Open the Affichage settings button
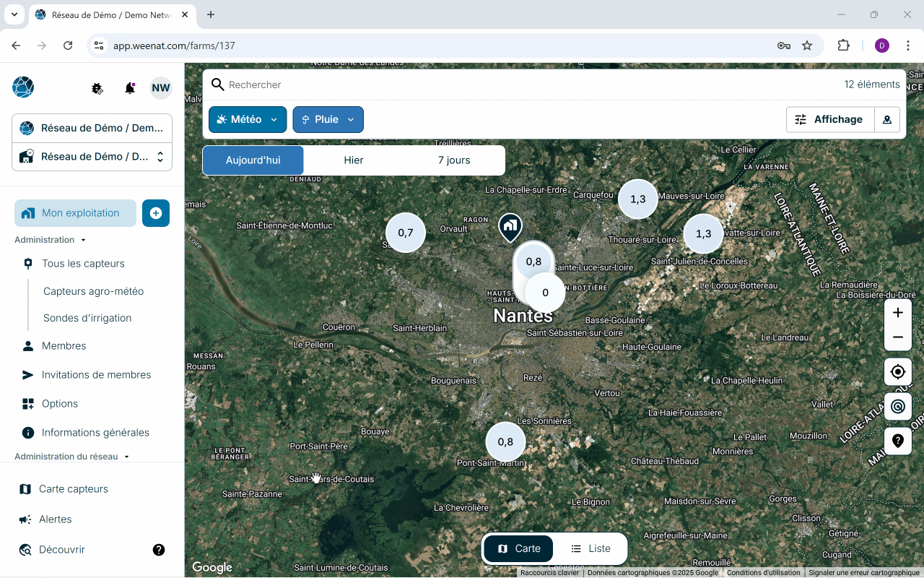The image size is (924, 578). [830, 120]
